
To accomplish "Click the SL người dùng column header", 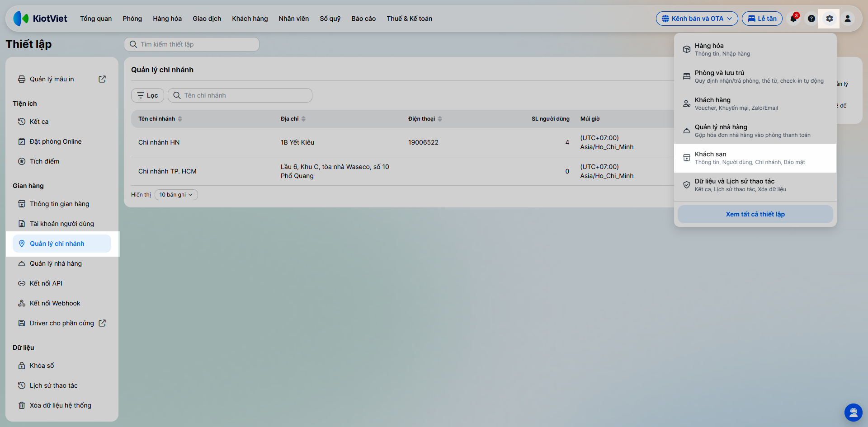I will tap(551, 119).
